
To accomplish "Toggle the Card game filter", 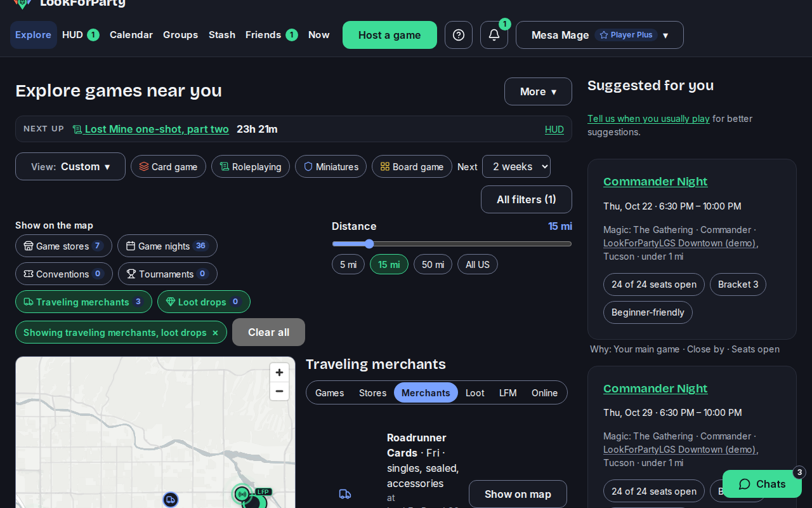I will coord(168,166).
